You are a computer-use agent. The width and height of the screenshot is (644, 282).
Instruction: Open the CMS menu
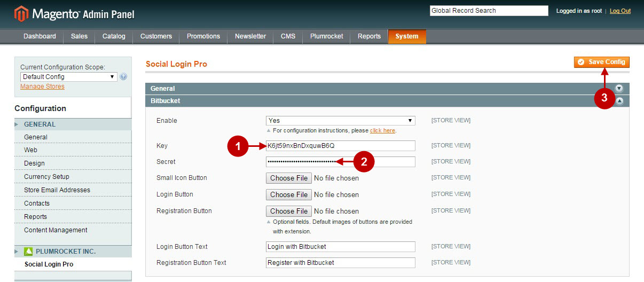[x=288, y=36]
